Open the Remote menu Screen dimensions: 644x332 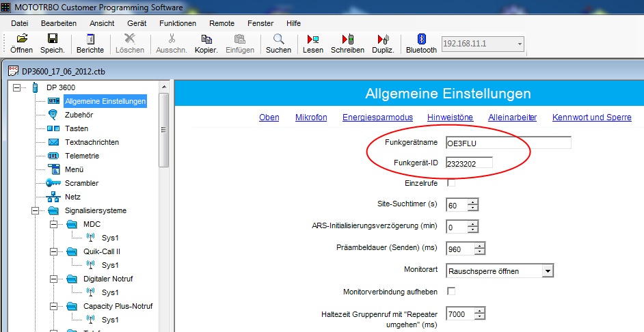222,23
